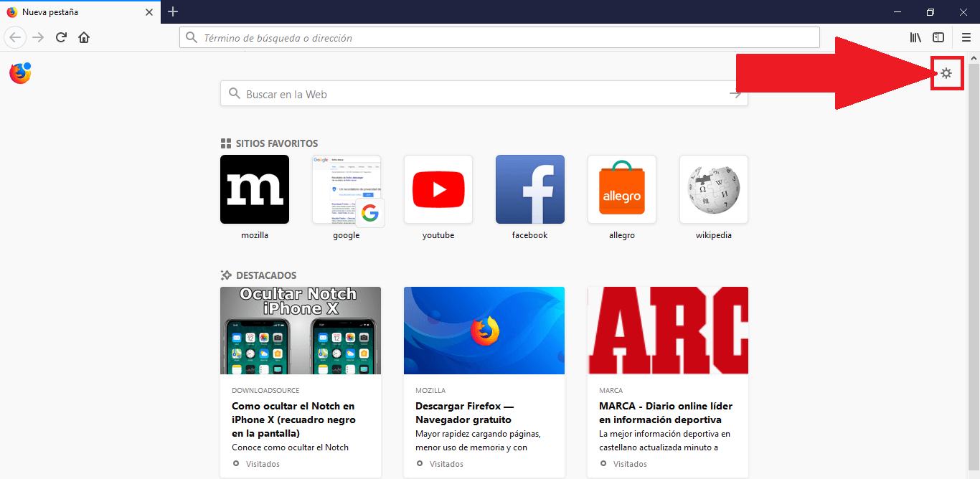The height and width of the screenshot is (479, 980).
Task: Open 'Descargar Firefox — Navegador gratuito' link
Action: point(465,412)
